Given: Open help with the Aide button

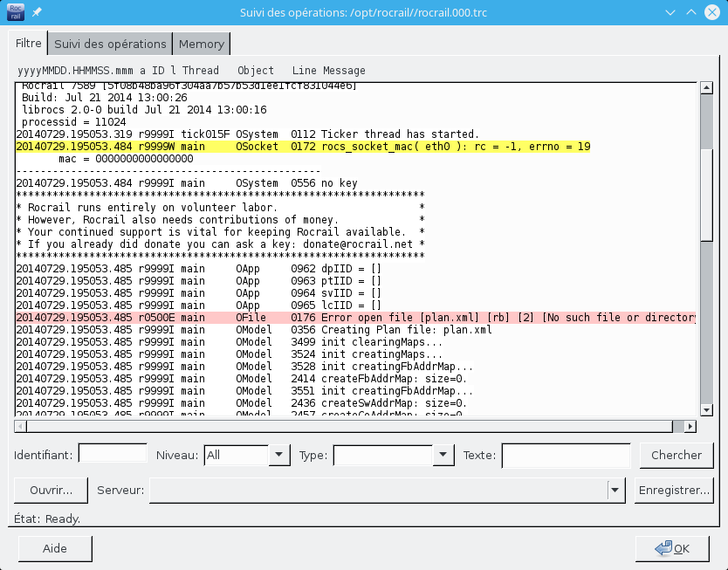Looking at the screenshot, I should [x=55, y=549].
